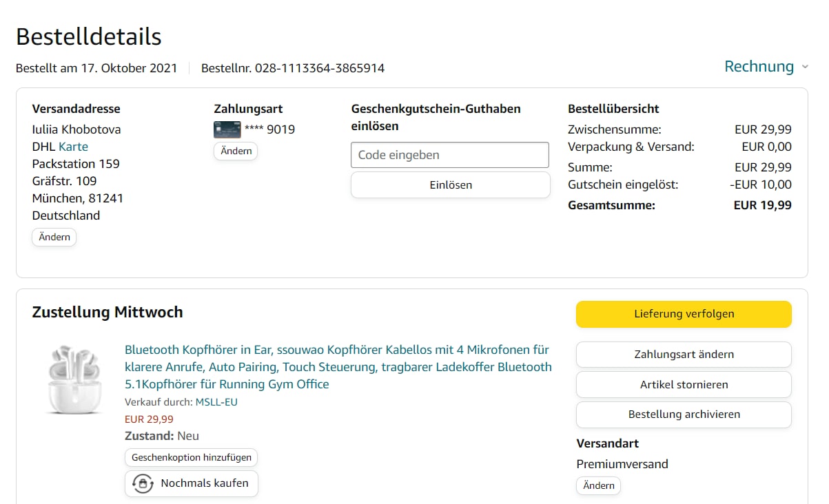
Task: Expand the Rechnung dropdown
Action: tap(759, 67)
